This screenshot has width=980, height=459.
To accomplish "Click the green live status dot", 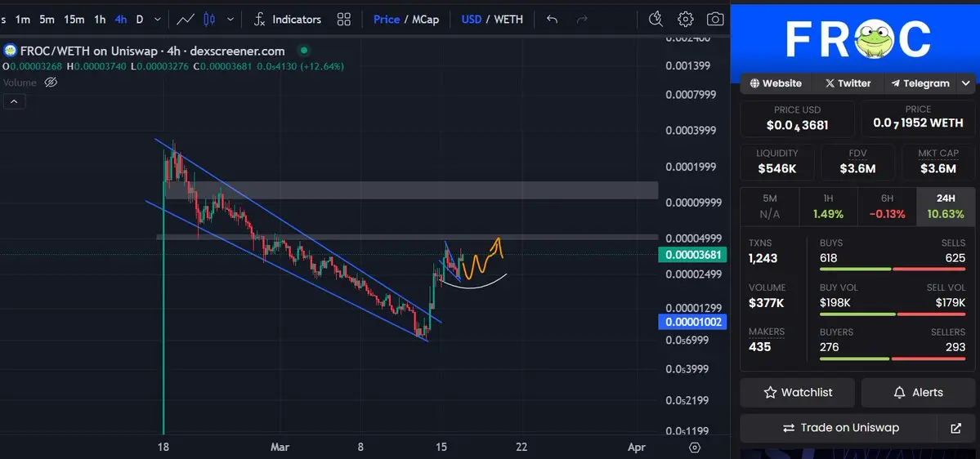I will pyautogui.click(x=304, y=50).
